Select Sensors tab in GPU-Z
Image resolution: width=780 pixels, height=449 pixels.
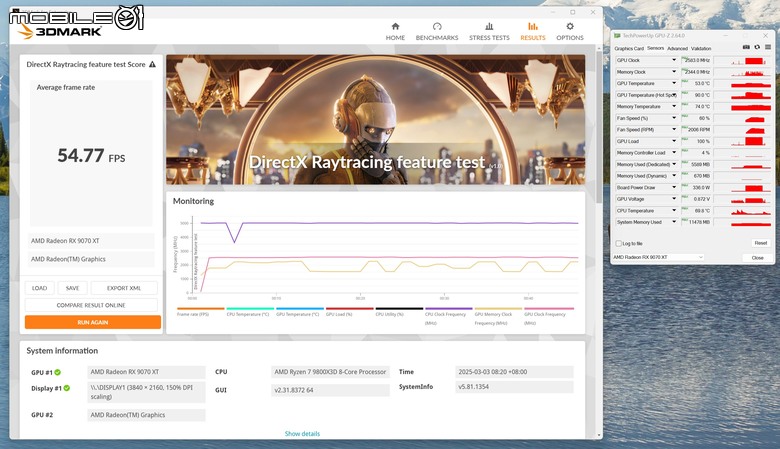[655, 48]
